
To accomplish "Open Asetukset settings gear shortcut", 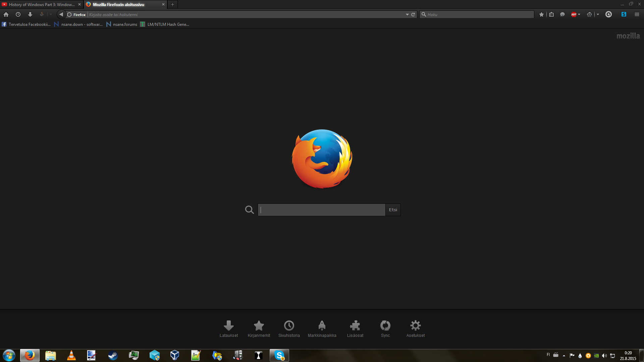I will point(416,328).
